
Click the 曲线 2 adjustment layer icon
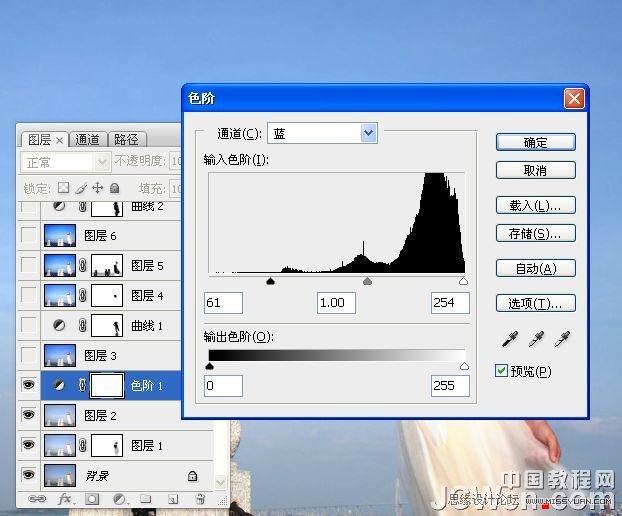point(59,206)
